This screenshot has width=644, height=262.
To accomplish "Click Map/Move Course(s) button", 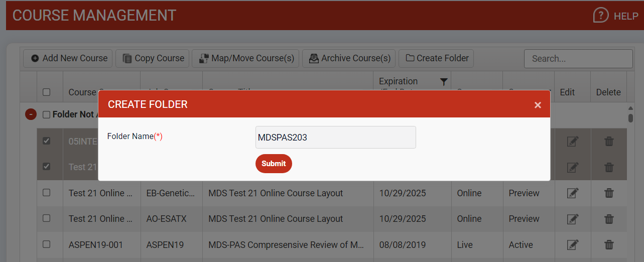I will coord(246,58).
